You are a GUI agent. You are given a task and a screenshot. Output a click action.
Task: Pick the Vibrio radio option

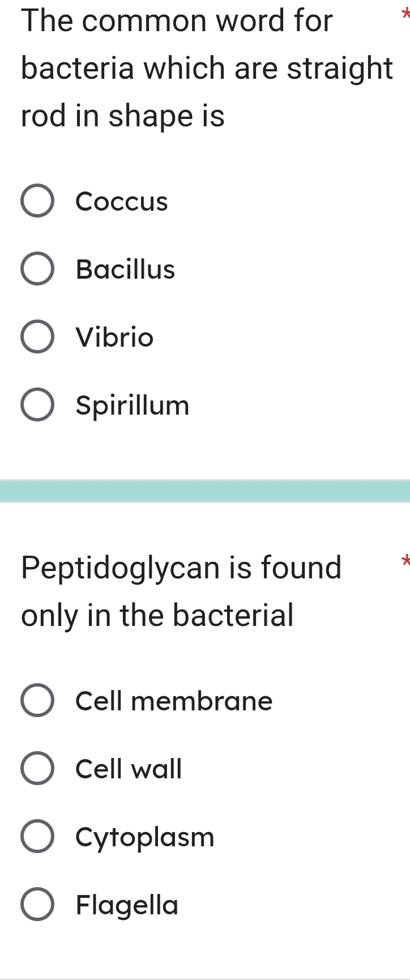coord(38,337)
